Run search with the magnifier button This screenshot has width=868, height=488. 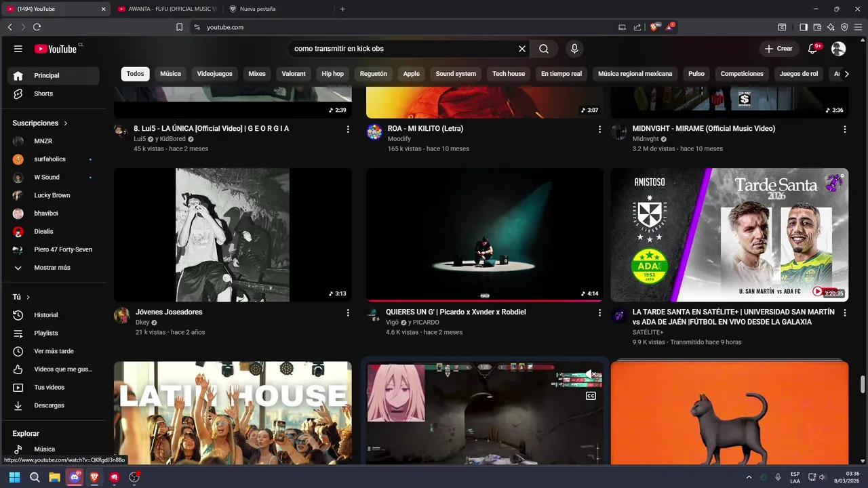[544, 49]
